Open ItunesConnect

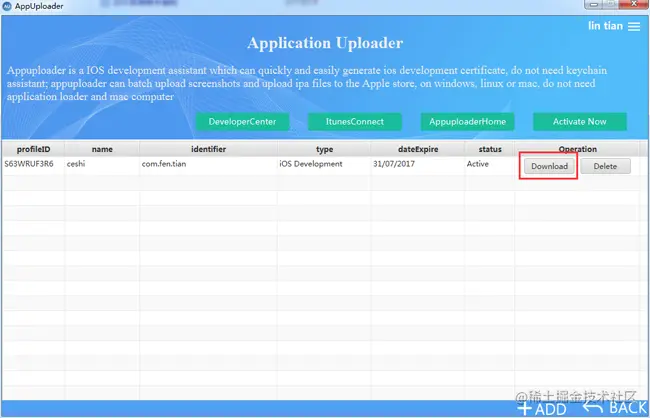[354, 122]
